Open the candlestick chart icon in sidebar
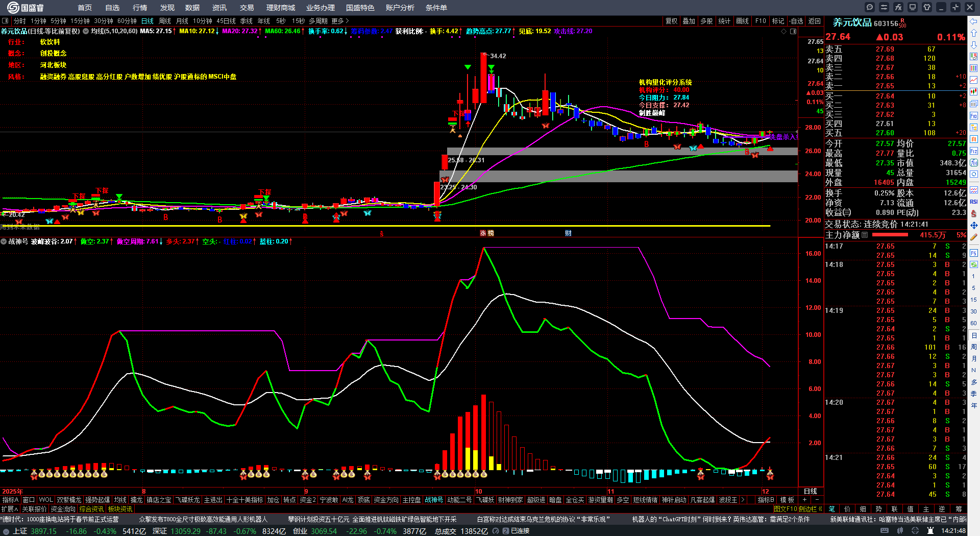Image resolution: width=980 pixels, height=536 pixels. [974, 92]
